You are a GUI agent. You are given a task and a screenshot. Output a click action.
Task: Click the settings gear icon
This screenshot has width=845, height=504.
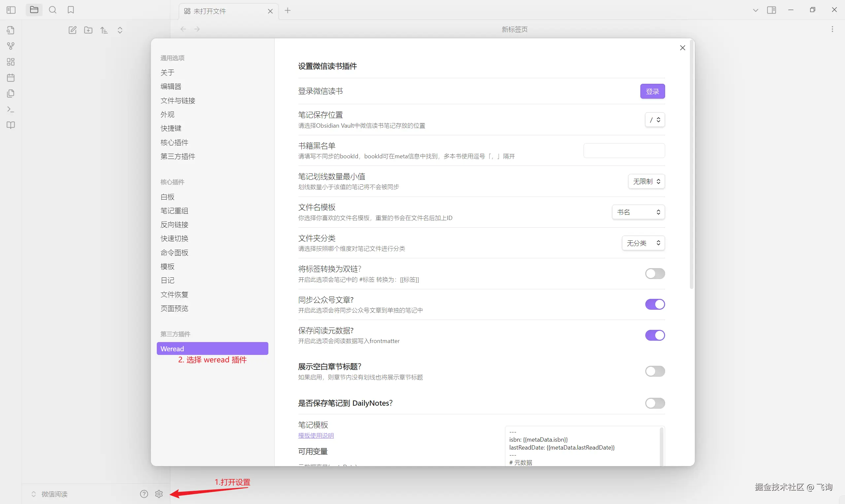tap(159, 494)
